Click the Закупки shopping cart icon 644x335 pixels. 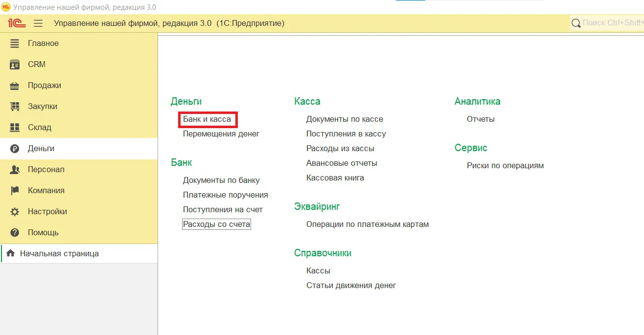[15, 107]
